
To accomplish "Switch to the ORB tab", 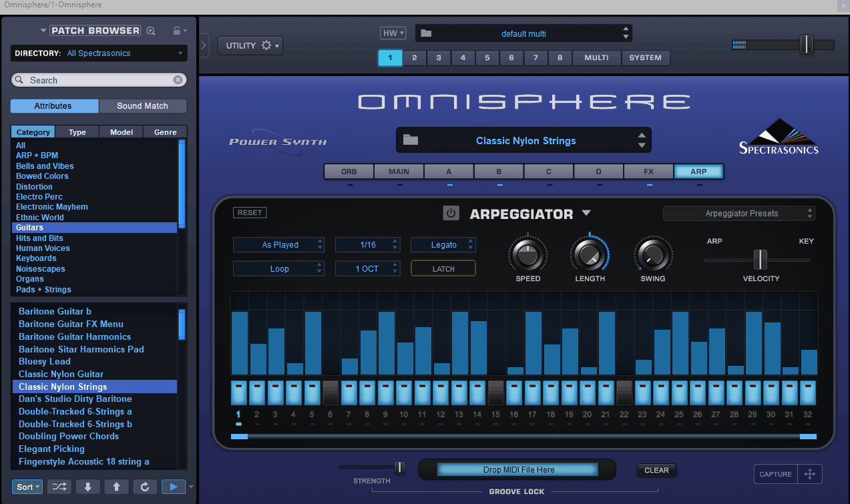I will [349, 172].
